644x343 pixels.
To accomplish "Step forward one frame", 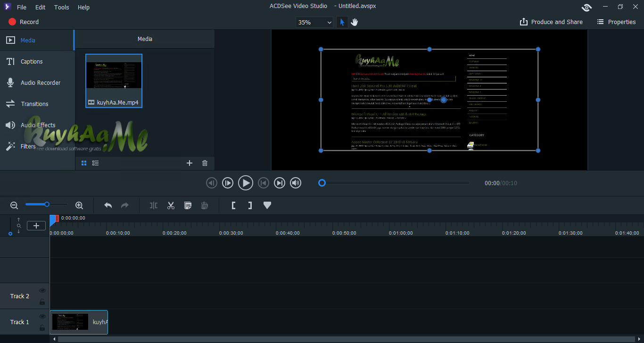I will tap(228, 183).
